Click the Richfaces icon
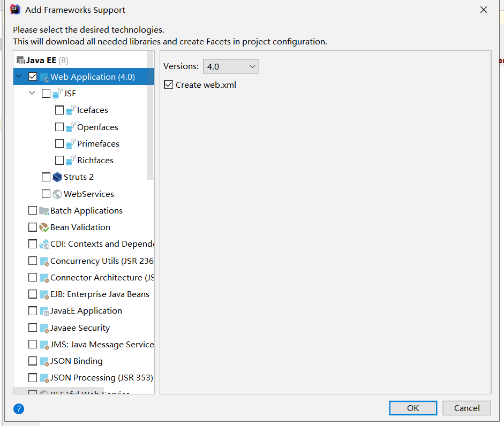 (71, 161)
